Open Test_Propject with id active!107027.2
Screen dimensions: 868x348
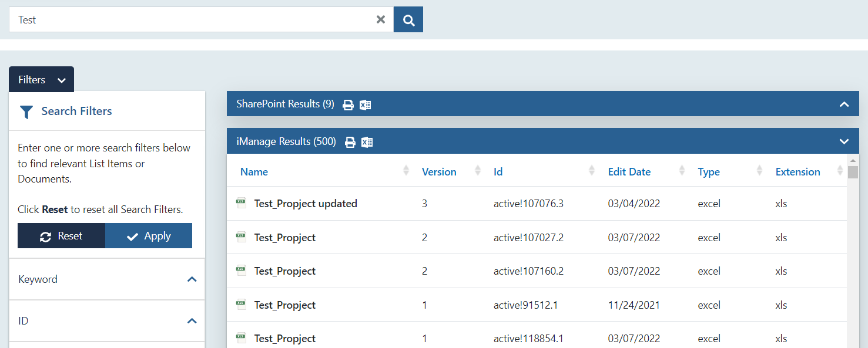(285, 238)
